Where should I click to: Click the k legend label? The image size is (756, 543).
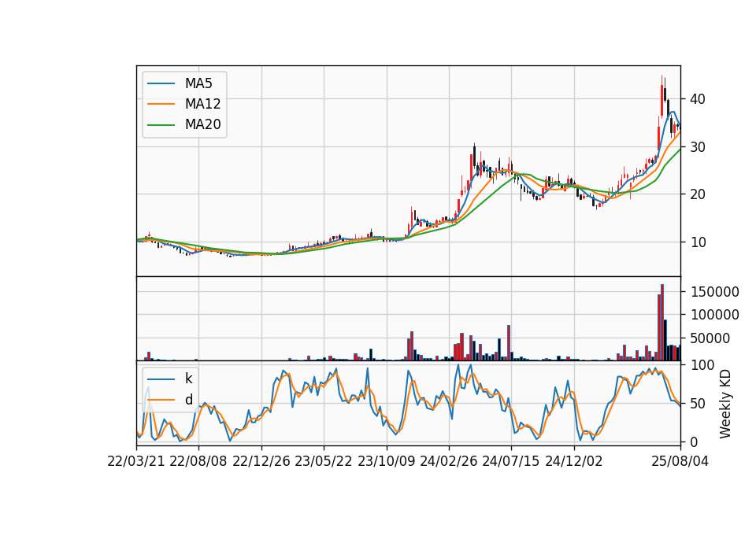click(x=188, y=379)
